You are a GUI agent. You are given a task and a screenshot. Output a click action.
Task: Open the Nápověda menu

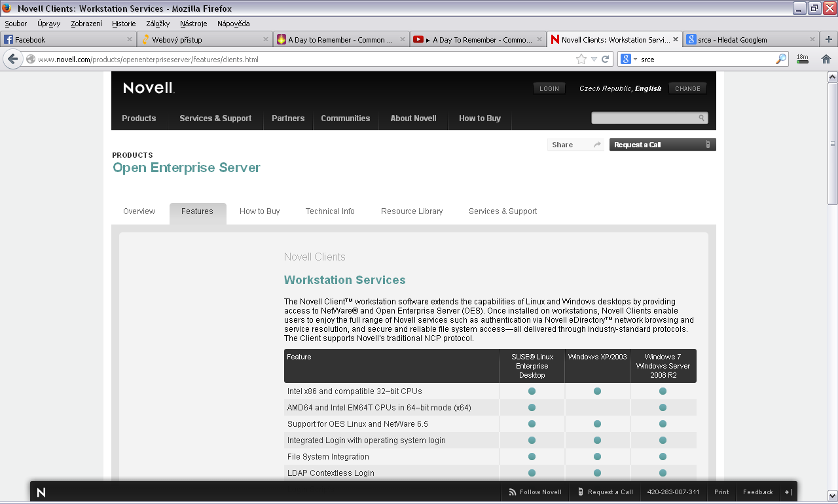point(234,24)
